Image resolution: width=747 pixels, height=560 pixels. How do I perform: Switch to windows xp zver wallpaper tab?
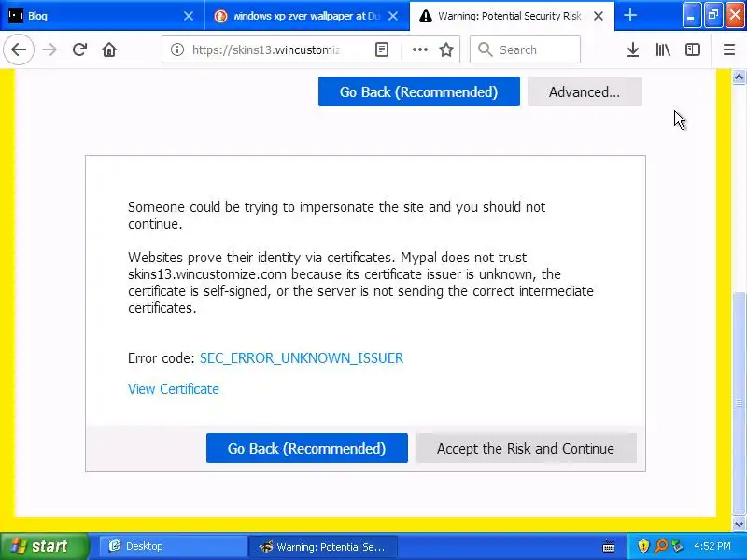[307, 16]
